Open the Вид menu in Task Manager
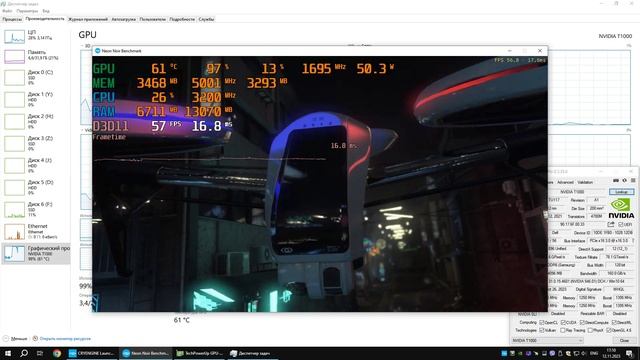 point(46,11)
